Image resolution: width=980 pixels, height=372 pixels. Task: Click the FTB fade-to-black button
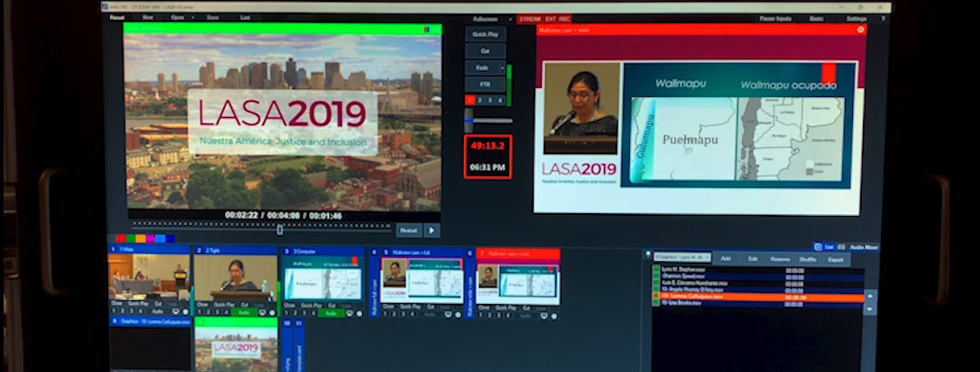[x=485, y=84]
